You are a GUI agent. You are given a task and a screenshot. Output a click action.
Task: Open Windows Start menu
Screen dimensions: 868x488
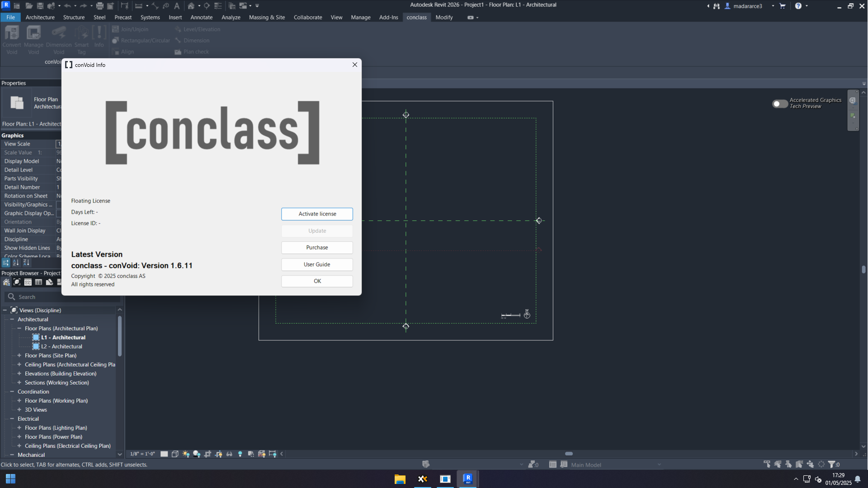[10, 479]
